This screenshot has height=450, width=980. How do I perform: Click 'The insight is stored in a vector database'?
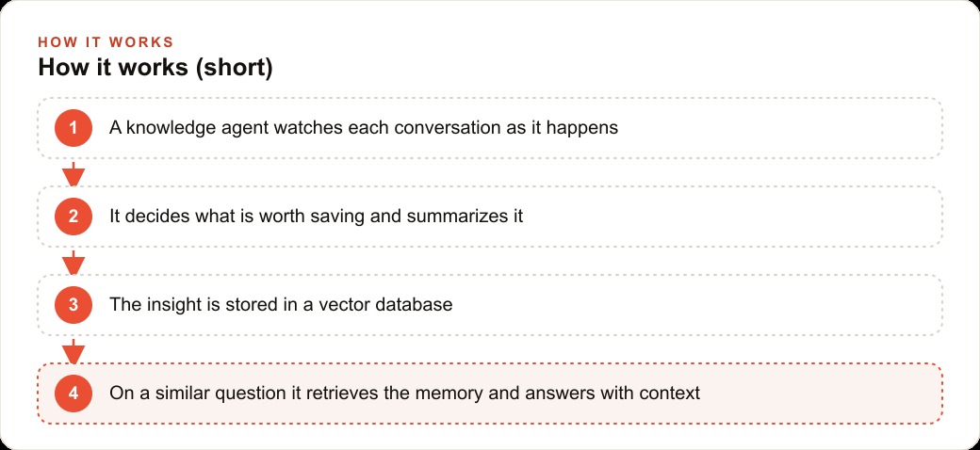pos(281,305)
